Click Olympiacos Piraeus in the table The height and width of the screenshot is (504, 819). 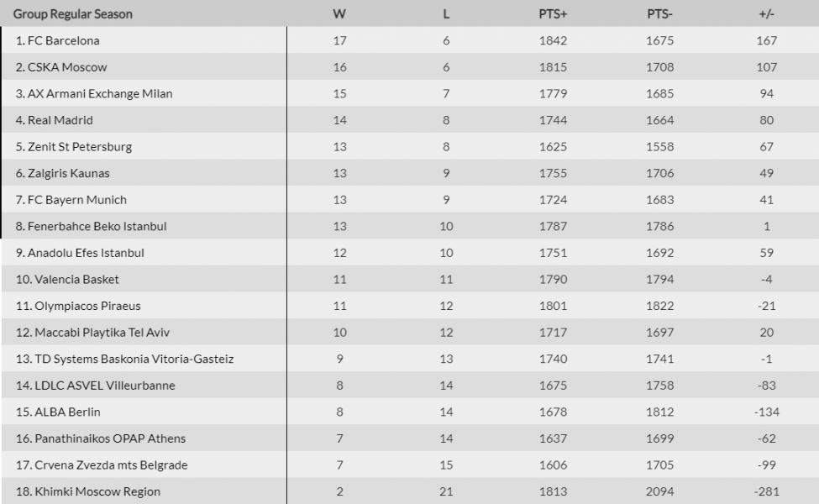point(87,306)
